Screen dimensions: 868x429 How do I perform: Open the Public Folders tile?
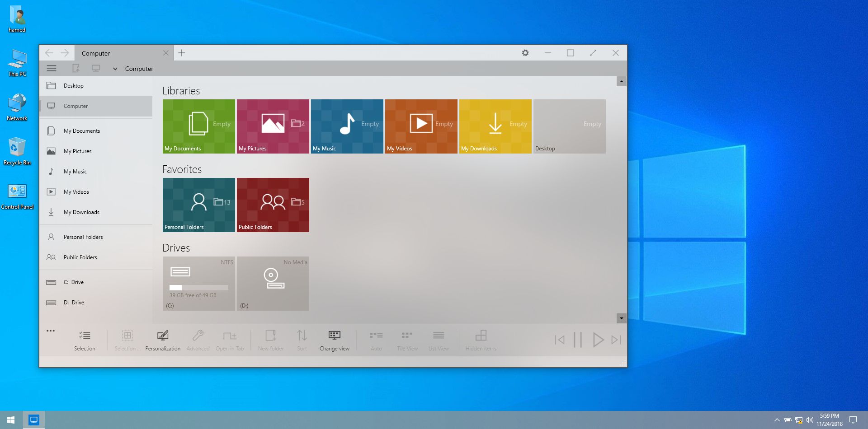pyautogui.click(x=273, y=205)
